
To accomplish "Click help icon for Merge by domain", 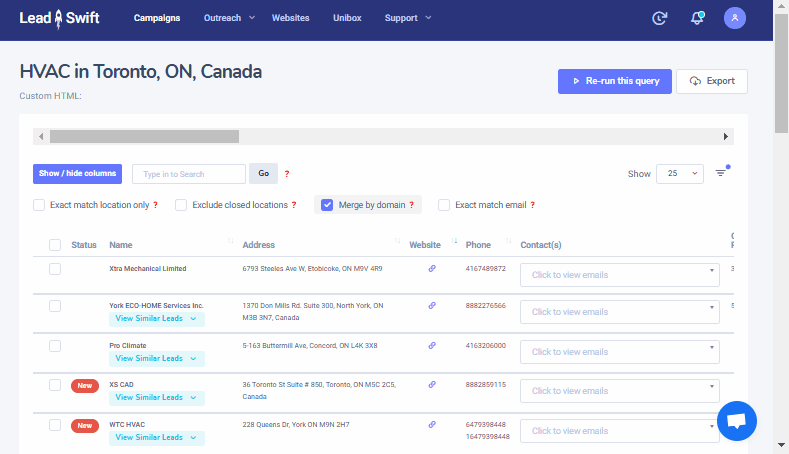I will coord(412,205).
